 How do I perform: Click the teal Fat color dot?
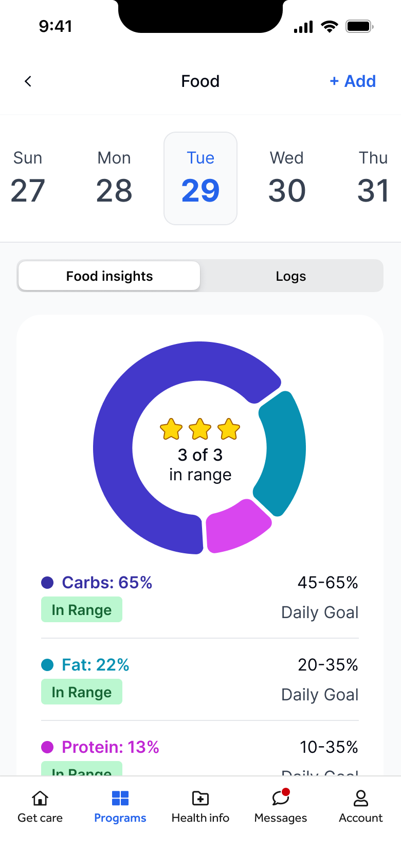(x=48, y=665)
